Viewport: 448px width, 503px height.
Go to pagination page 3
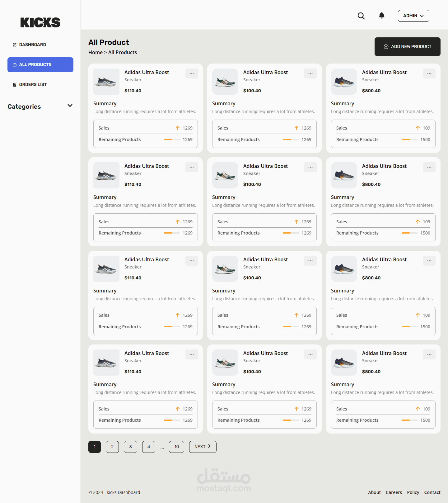130,447
